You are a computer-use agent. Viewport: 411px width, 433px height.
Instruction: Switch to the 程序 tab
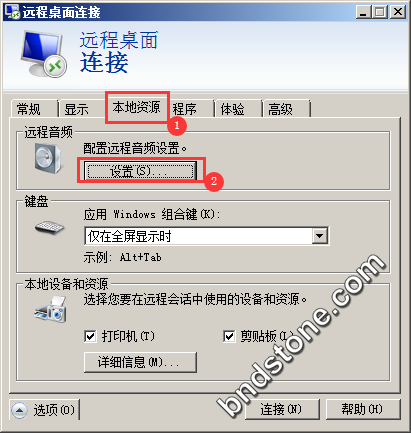coord(190,109)
